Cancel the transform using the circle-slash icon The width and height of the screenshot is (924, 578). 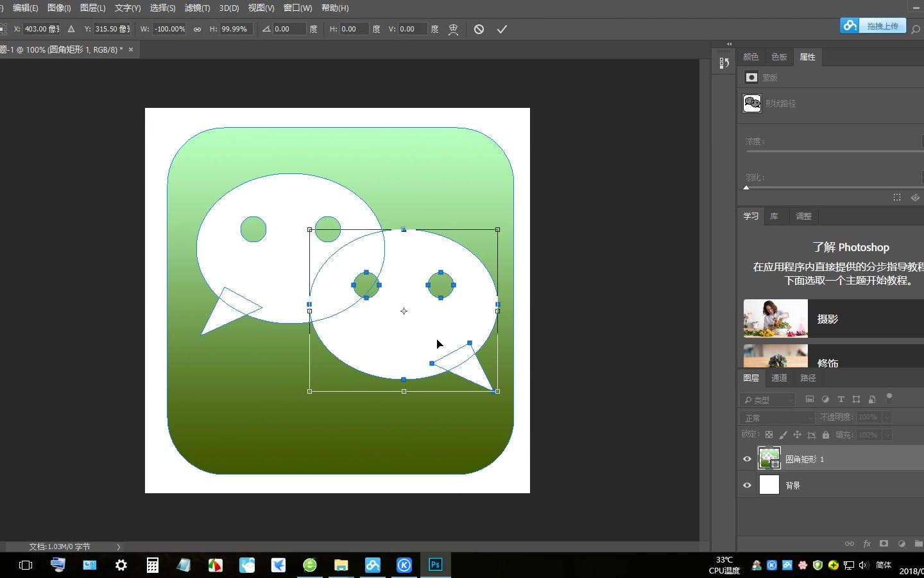click(479, 29)
